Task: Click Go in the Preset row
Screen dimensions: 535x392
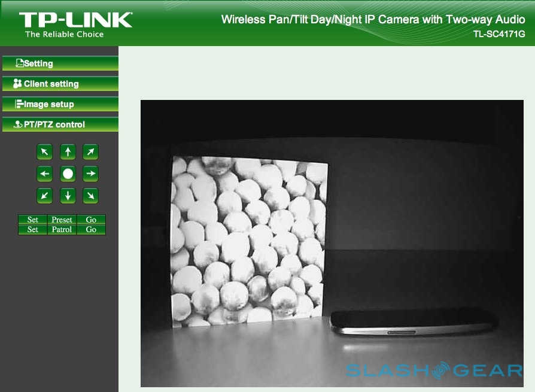Action: pyautogui.click(x=91, y=220)
